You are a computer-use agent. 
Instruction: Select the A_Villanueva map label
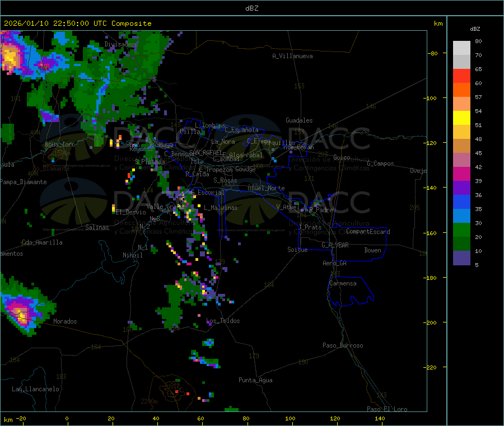(292, 56)
